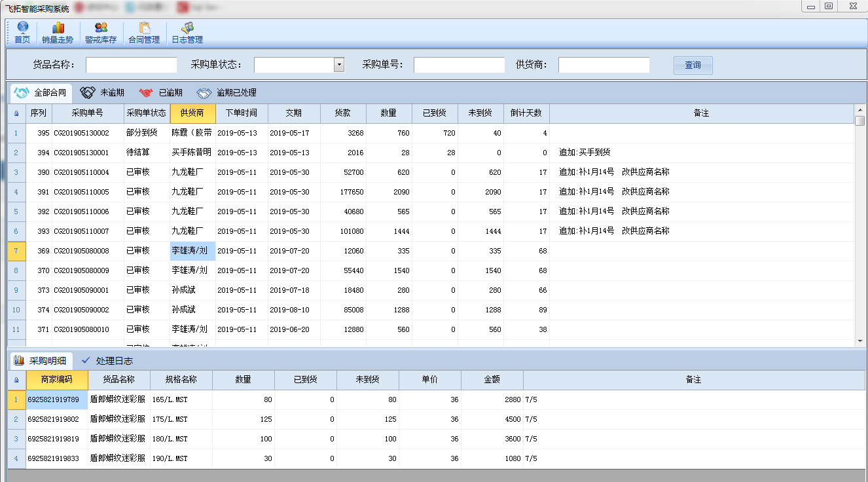
Task: Sort by the 采购单号 column header
Action: coord(88,113)
